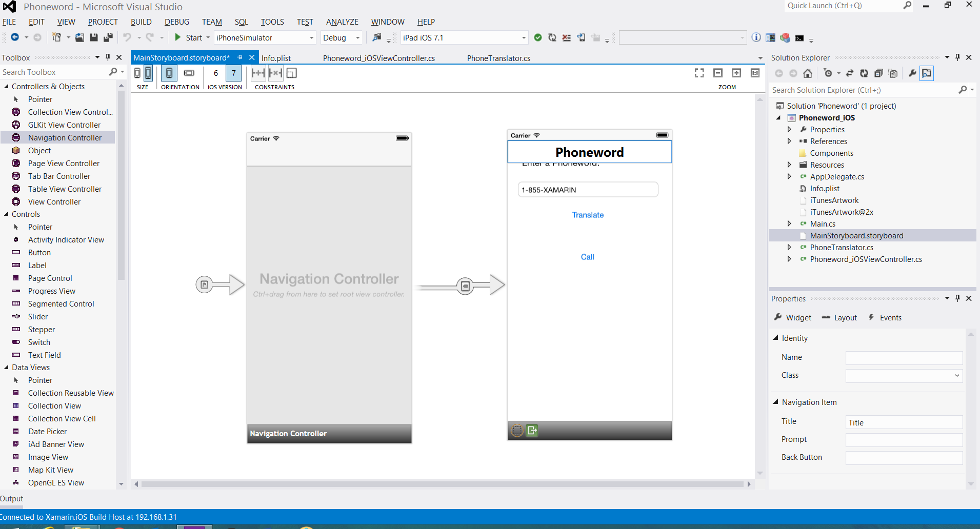Click zoom out icon in designer
This screenshot has height=529, width=980.
[718, 73]
